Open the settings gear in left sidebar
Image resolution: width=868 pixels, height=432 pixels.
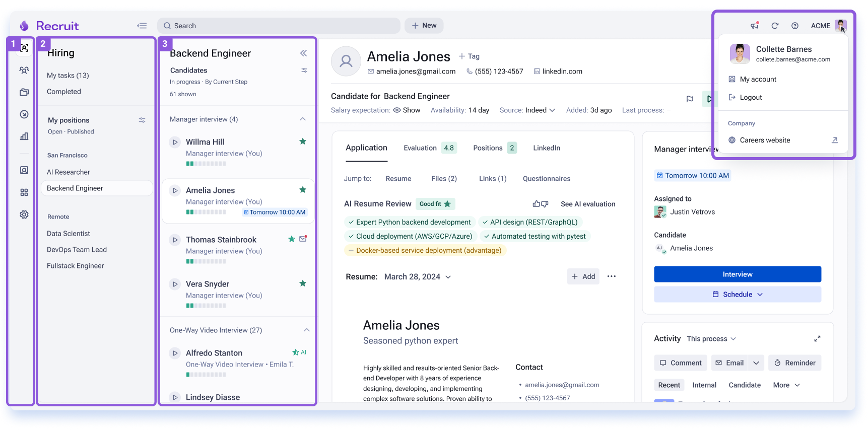(24, 214)
